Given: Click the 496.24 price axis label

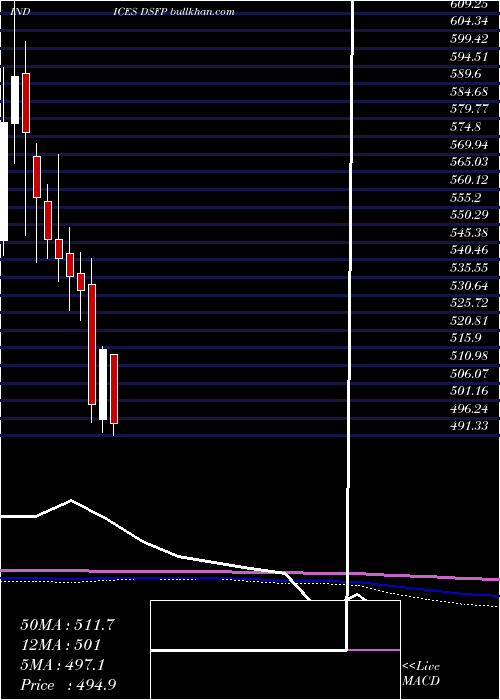Looking at the screenshot, I should pos(469,408).
